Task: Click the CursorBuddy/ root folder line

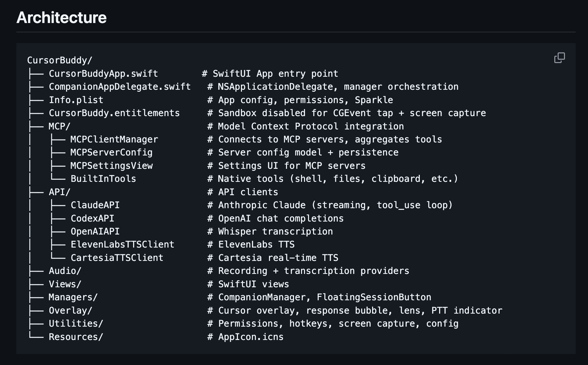Action: tap(59, 60)
